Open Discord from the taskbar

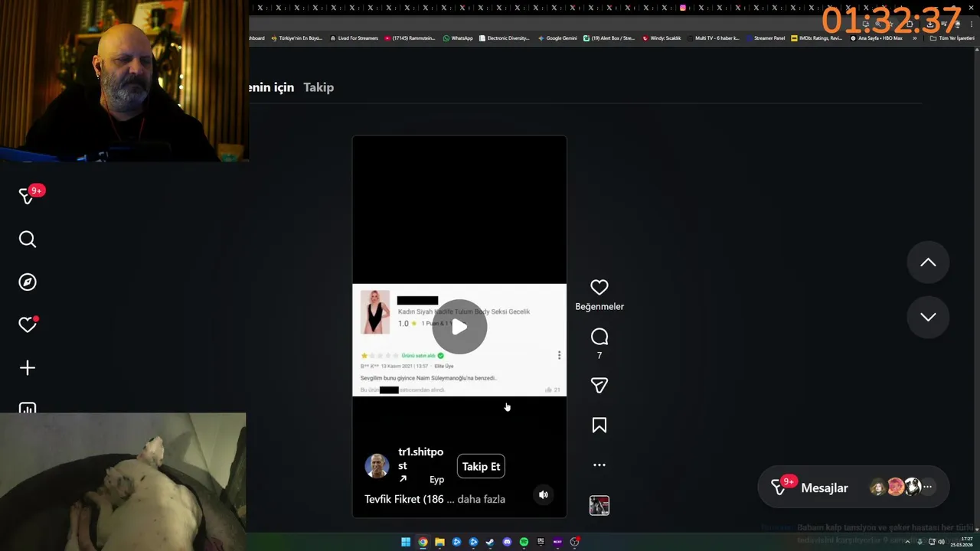coord(507,542)
